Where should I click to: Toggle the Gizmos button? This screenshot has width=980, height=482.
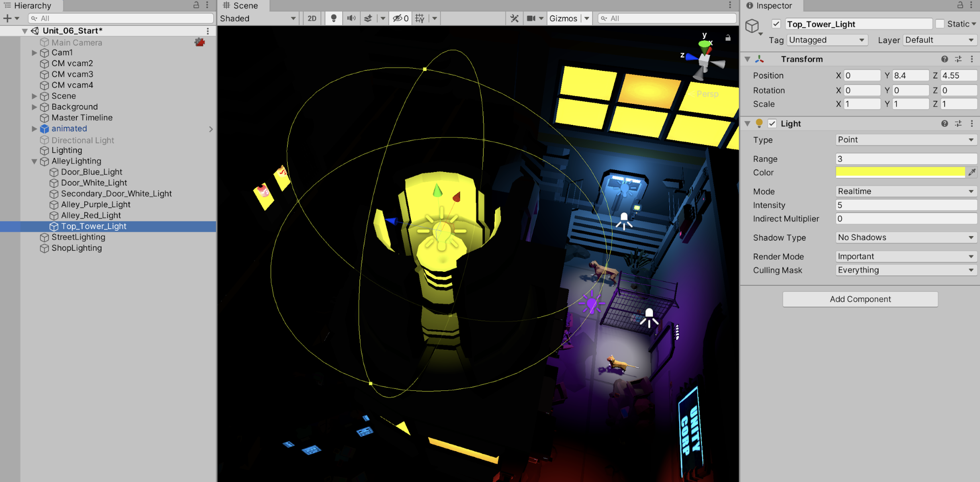click(563, 19)
